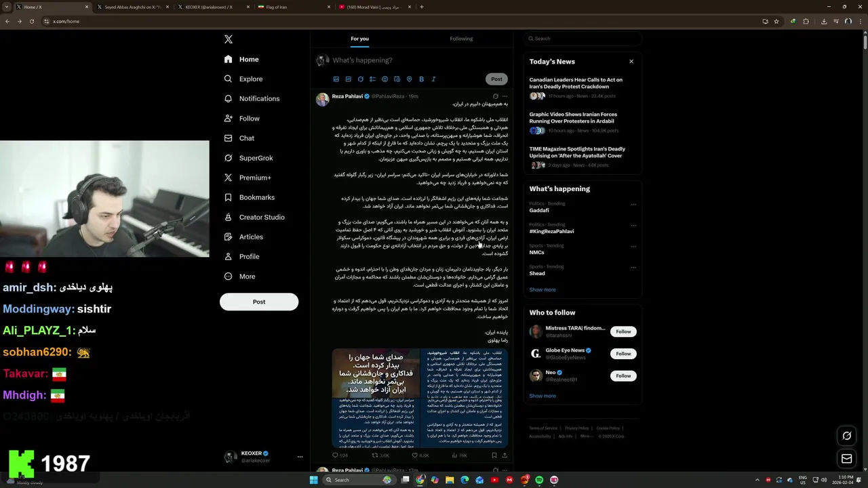Follow Globe Eye News account
The image size is (868, 488).
623,353
